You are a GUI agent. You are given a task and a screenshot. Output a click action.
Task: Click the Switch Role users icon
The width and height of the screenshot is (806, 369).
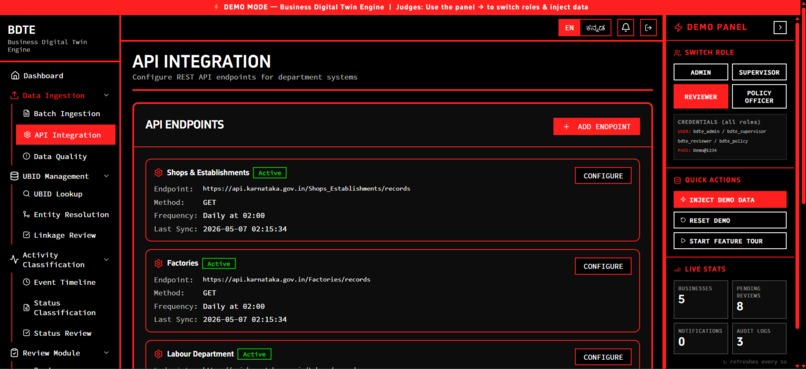(677, 52)
